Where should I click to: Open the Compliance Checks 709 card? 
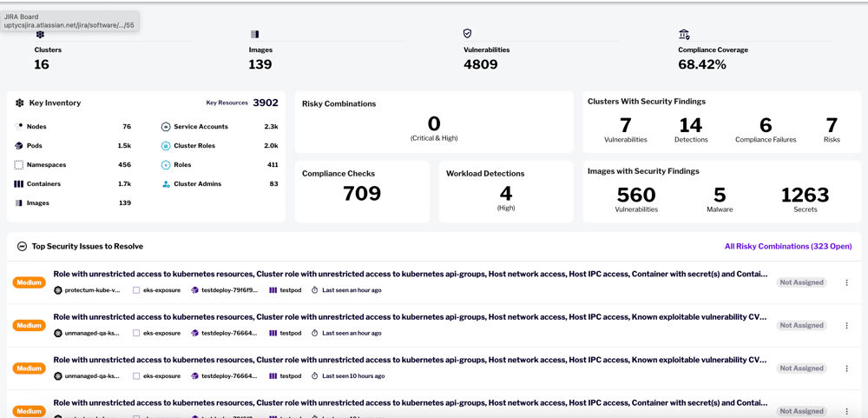click(362, 193)
